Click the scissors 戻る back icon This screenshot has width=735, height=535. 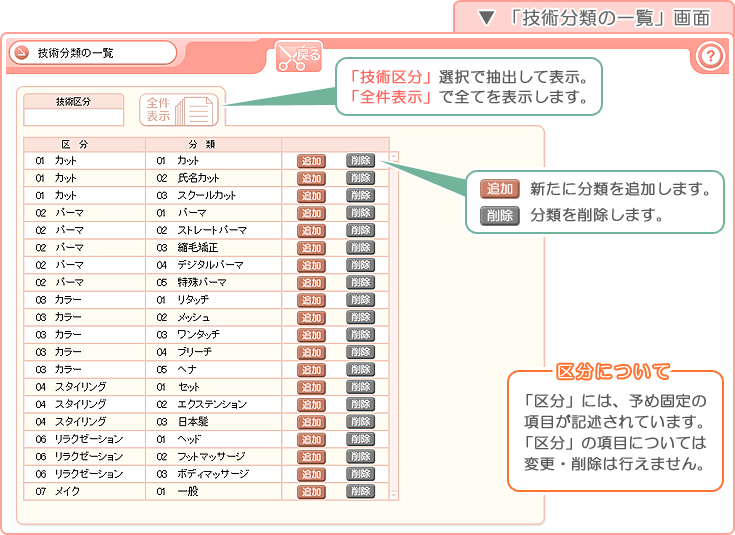pyautogui.click(x=298, y=57)
